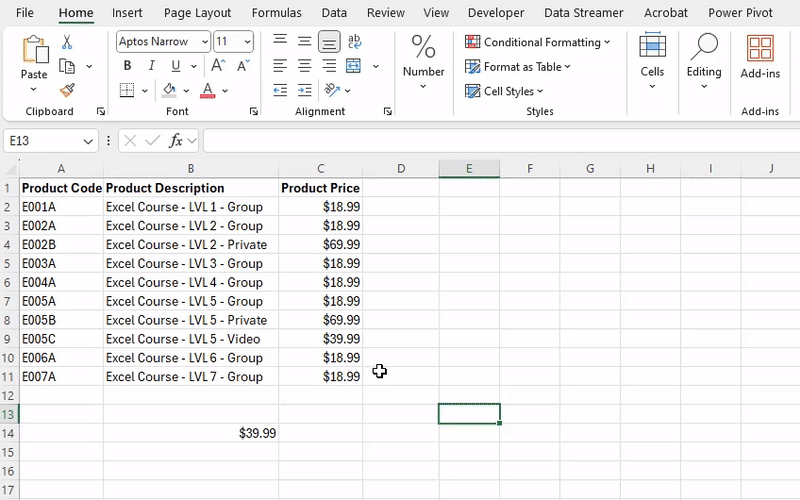Click the Copy icon in Clipboard
Screen dimensions: 800x500
tap(67, 66)
